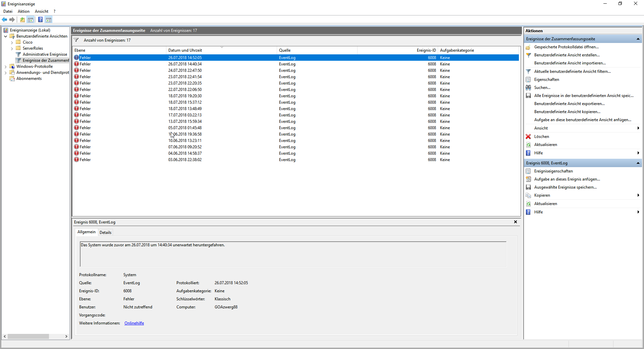Click the save icon for Ausgewählte Ereignisse speichern

528,187
